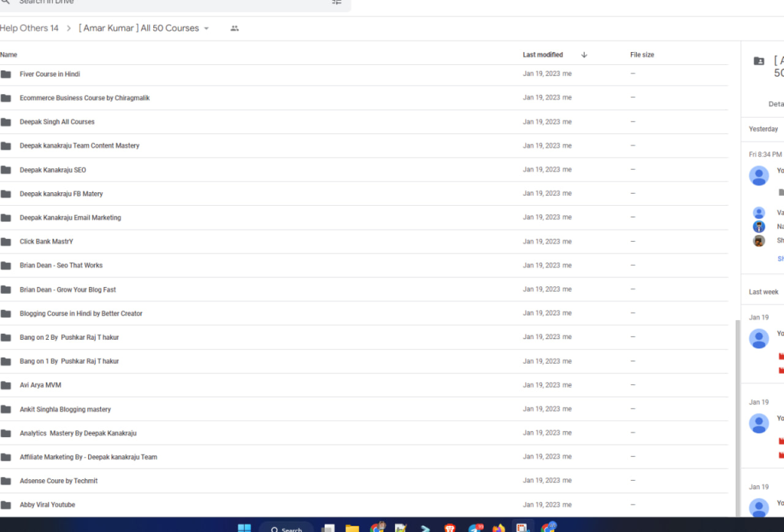This screenshot has height=532, width=784.
Task: Click the folder icon for Fiver Course in Hindi
Action: point(6,74)
